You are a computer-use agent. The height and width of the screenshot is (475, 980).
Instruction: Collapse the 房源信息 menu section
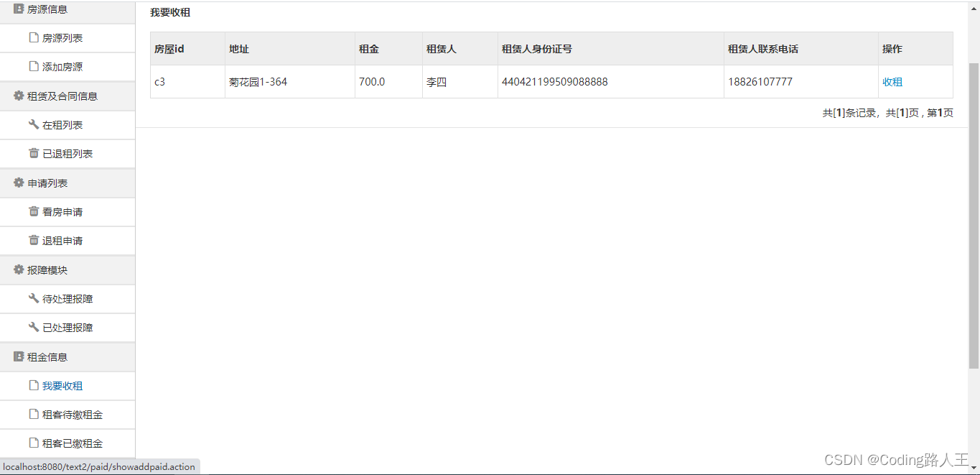point(67,11)
